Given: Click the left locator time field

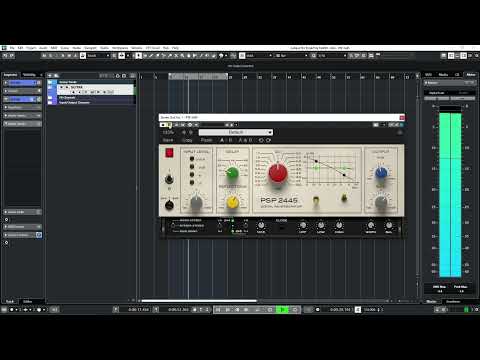Looking at the screenshot, I should coord(139,310).
